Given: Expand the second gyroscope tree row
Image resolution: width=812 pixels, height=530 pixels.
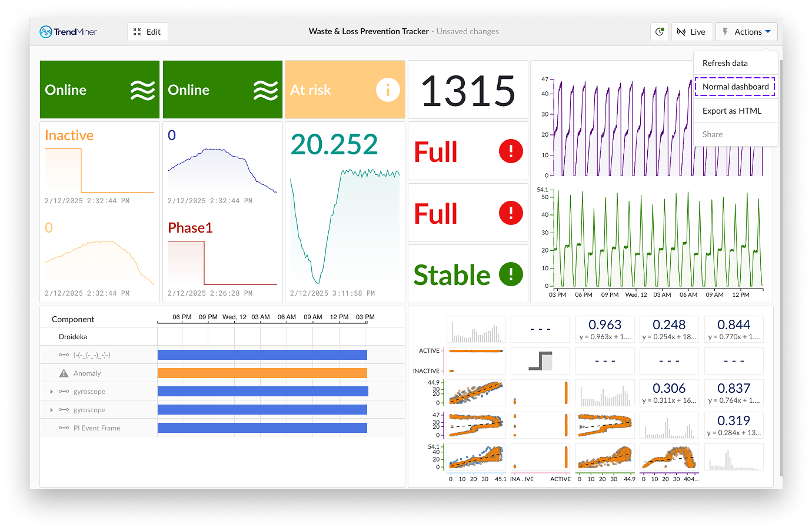Looking at the screenshot, I should 51,409.
